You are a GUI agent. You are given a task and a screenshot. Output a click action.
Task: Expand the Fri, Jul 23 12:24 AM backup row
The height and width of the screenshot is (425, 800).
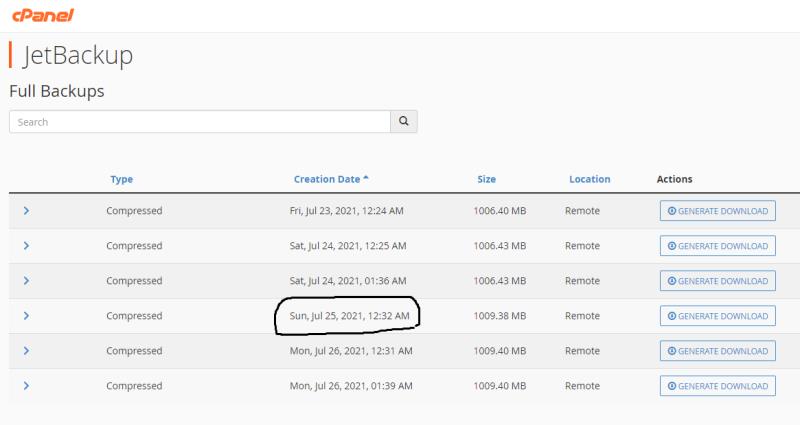(x=26, y=211)
